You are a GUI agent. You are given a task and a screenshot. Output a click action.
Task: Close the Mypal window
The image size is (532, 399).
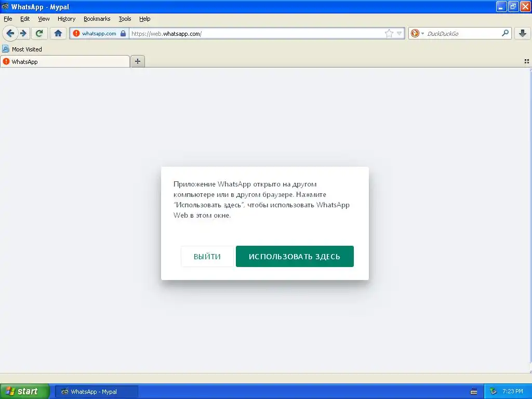tap(525, 6)
